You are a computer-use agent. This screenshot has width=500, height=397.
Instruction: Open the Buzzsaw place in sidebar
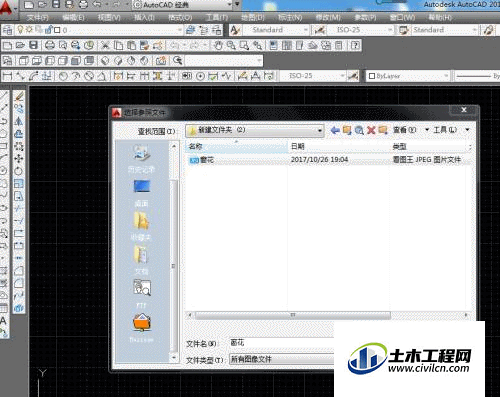[x=141, y=328]
